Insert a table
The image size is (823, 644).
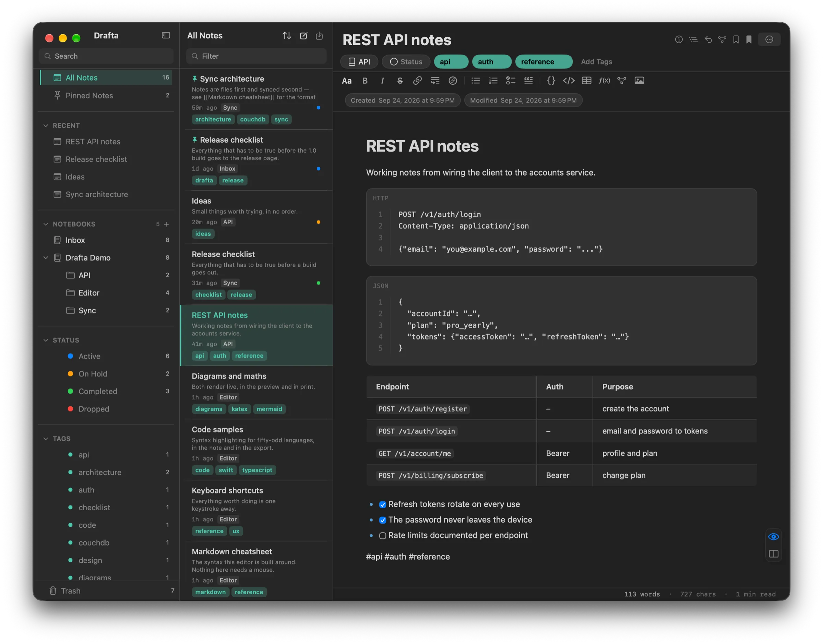click(586, 81)
